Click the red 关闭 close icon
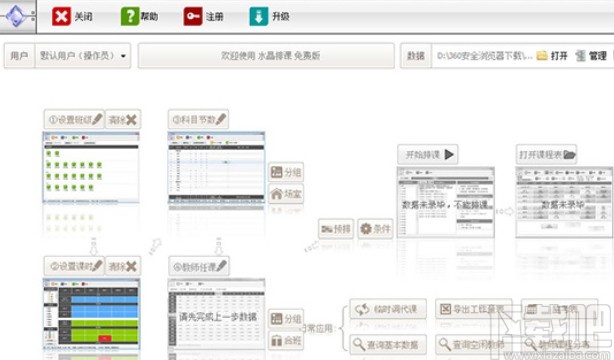 61,16
